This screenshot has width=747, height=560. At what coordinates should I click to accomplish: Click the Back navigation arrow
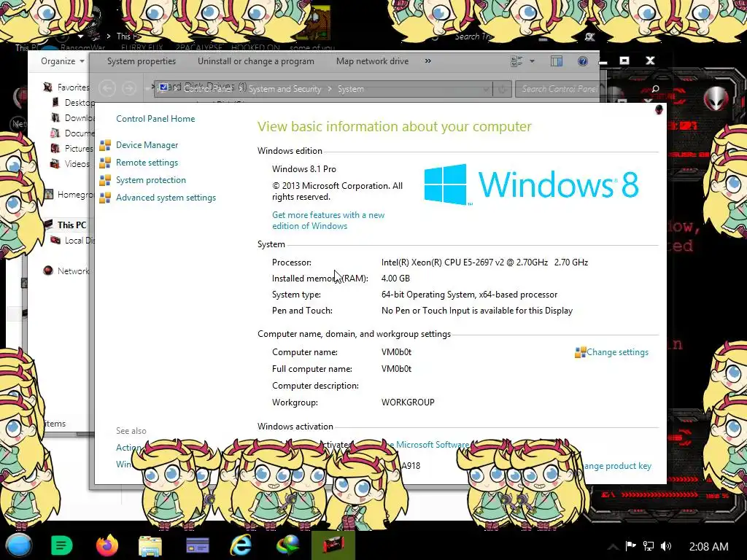107,88
